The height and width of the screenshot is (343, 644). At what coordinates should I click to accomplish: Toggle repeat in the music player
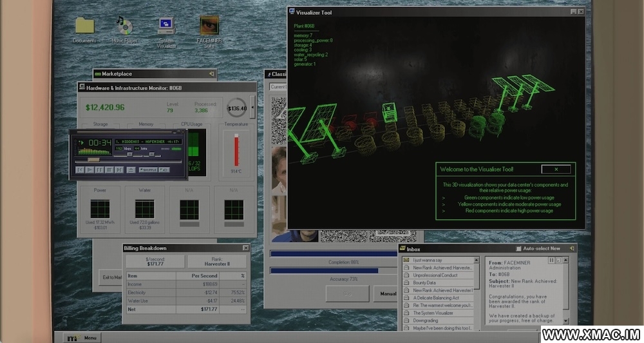[x=164, y=170]
